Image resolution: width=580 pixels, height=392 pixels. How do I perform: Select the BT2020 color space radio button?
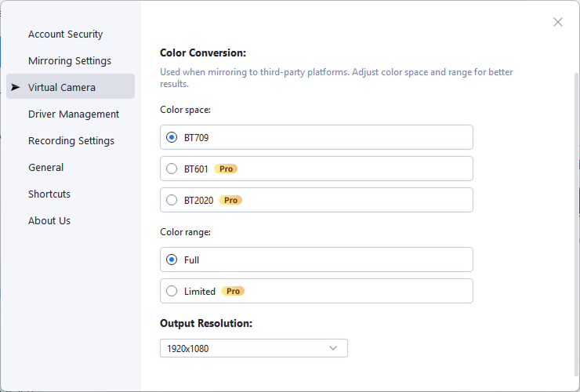pos(172,200)
